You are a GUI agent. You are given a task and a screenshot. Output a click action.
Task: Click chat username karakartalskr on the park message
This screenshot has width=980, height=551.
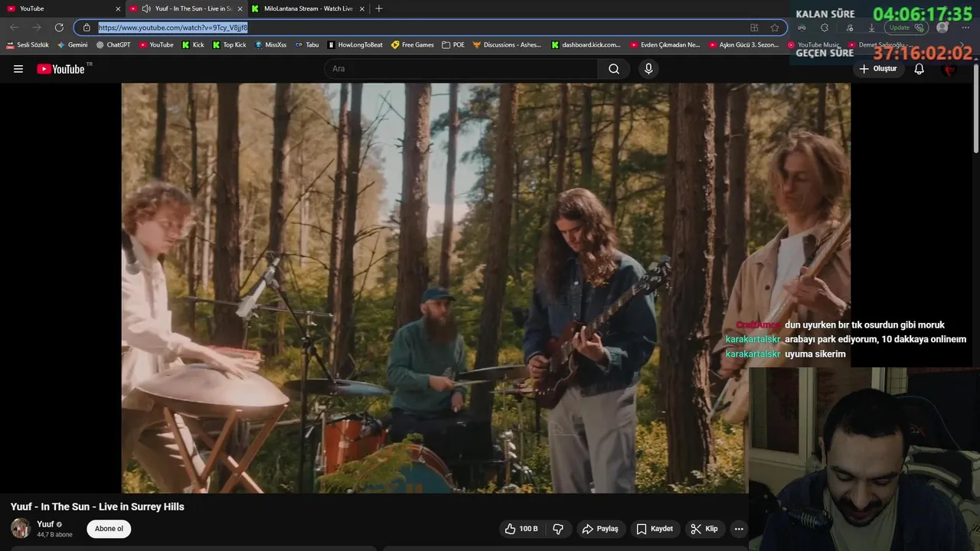pyautogui.click(x=753, y=339)
